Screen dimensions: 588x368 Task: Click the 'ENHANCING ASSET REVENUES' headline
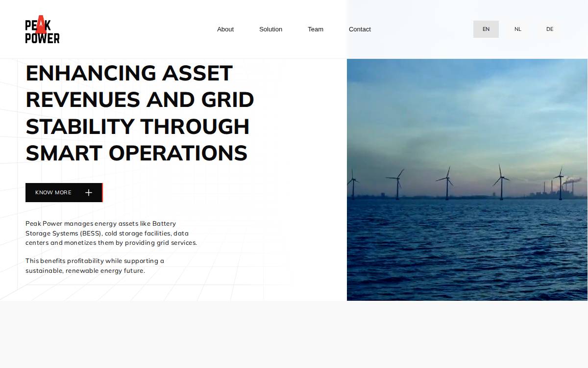[x=140, y=113]
